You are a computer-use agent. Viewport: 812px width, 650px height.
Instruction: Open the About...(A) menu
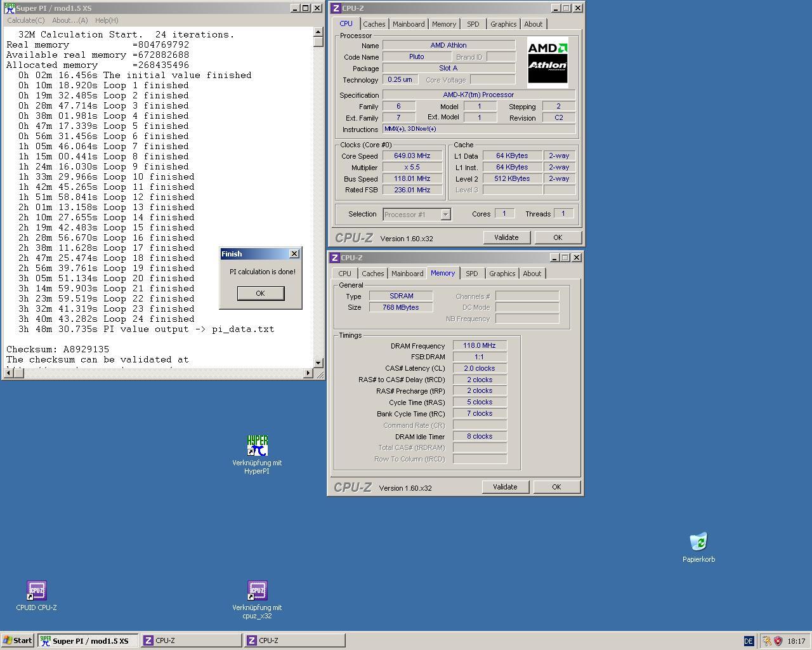70,20
